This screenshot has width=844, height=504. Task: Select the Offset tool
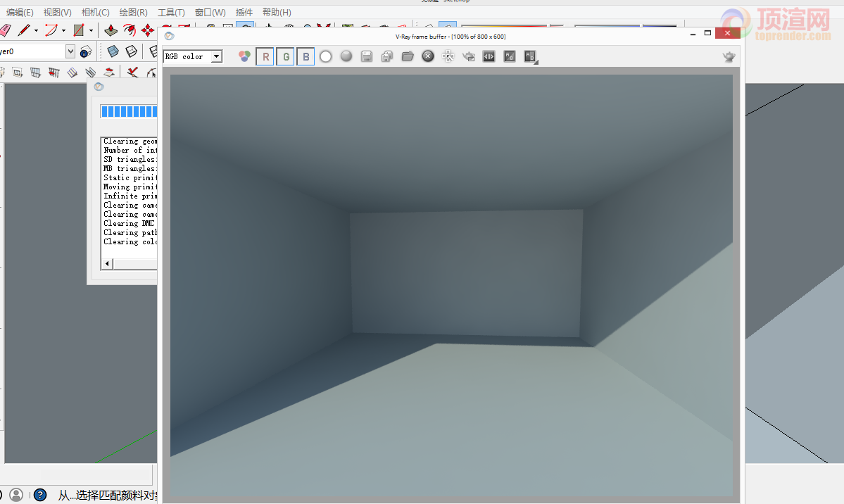click(x=130, y=30)
